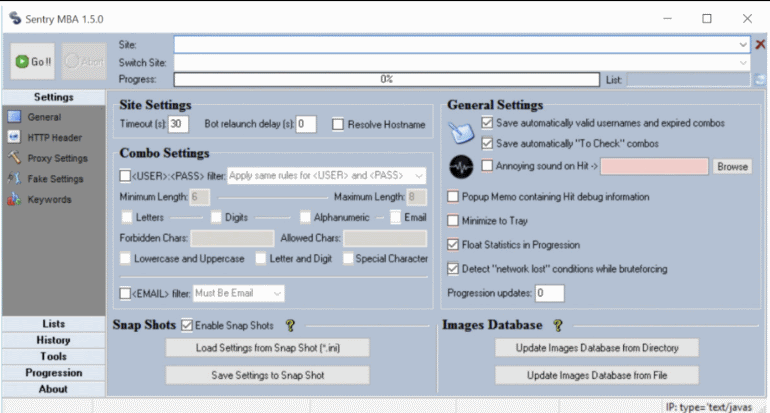Tick the Letters checkbox
The width and height of the screenshot is (770, 413).
point(127,217)
